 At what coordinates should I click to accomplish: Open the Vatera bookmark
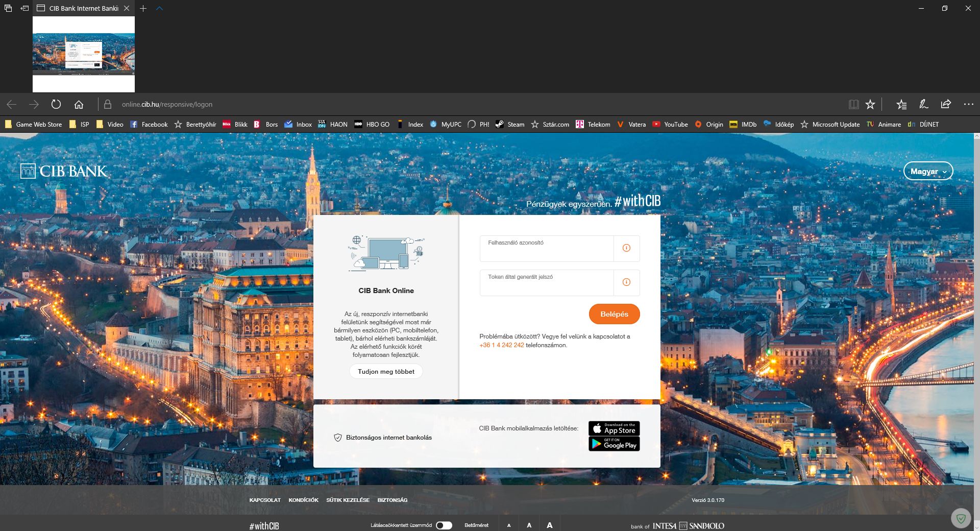pyautogui.click(x=631, y=124)
